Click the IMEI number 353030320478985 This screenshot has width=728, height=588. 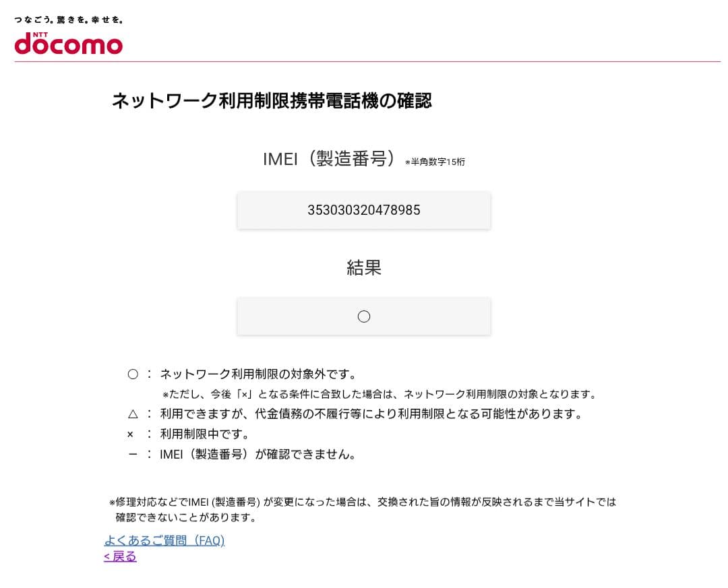coord(364,210)
